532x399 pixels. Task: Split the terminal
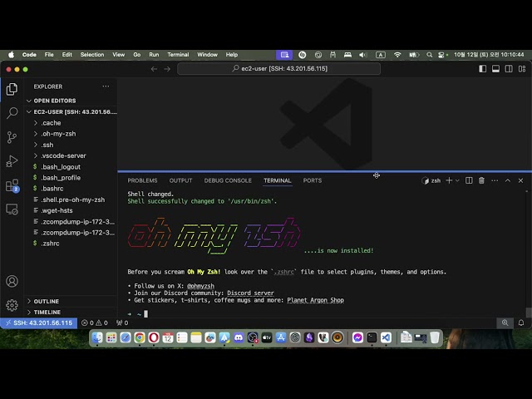[469, 180]
